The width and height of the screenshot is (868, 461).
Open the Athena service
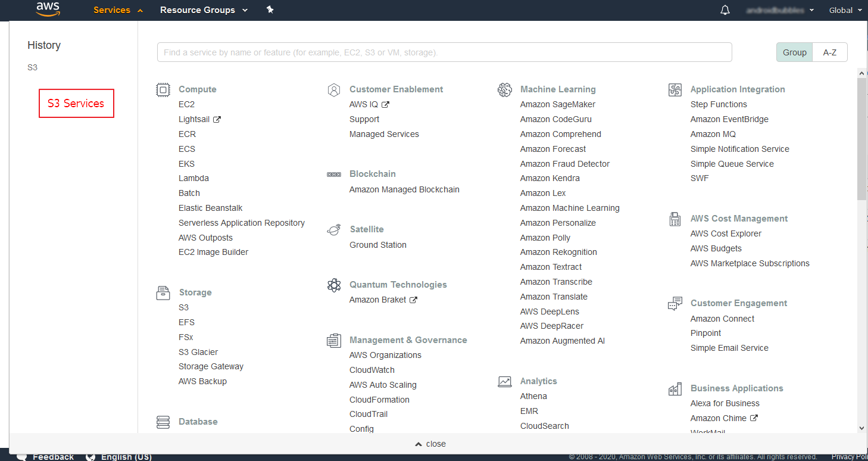pyautogui.click(x=533, y=396)
